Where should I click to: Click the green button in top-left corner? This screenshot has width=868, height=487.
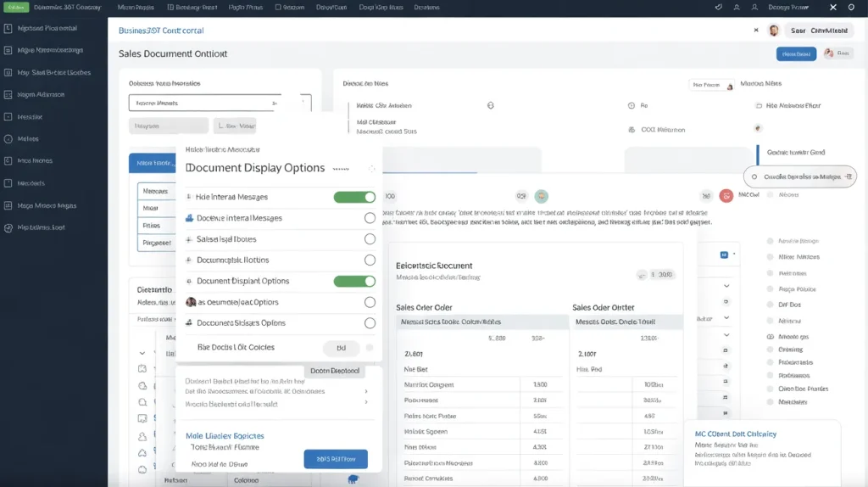(x=15, y=7)
